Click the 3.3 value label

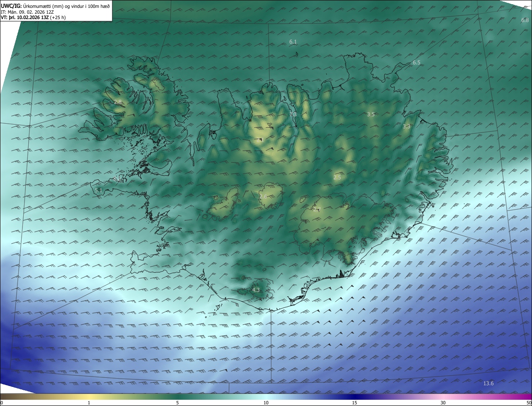click(406, 127)
